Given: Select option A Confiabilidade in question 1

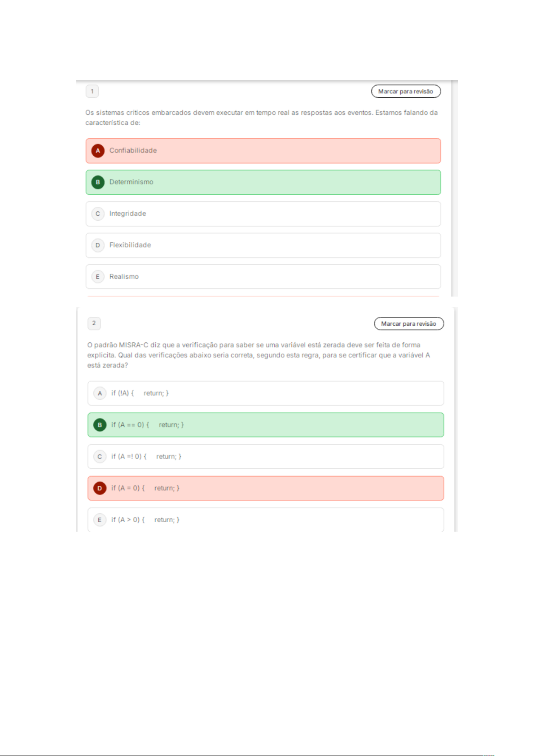Looking at the screenshot, I should point(263,151).
